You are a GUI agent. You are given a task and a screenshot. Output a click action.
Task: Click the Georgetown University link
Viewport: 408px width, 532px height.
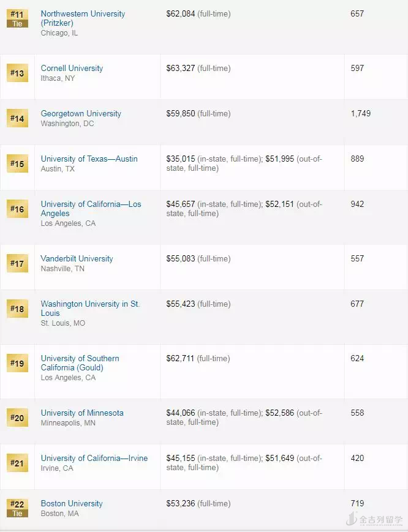pyautogui.click(x=81, y=113)
